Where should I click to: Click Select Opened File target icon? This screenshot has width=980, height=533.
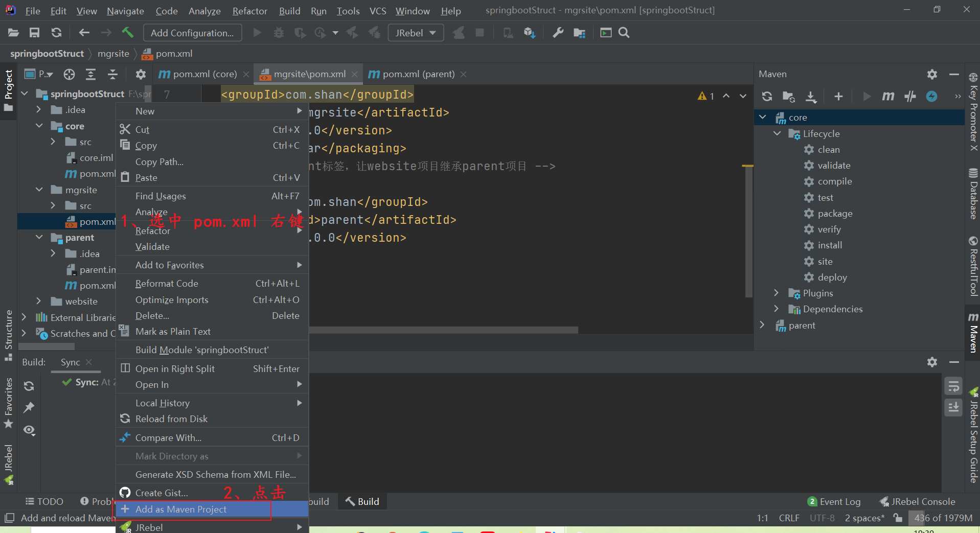tap(69, 75)
